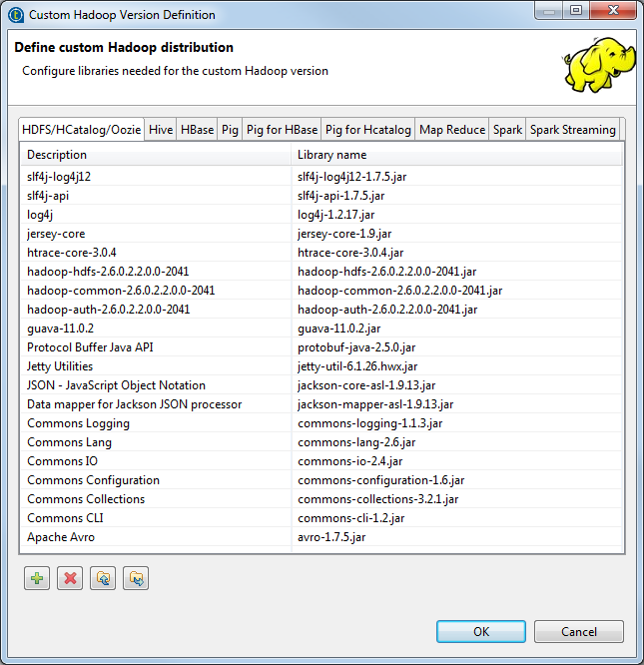Select the Map Reduce tab
This screenshot has height=665, width=644.
point(452,130)
